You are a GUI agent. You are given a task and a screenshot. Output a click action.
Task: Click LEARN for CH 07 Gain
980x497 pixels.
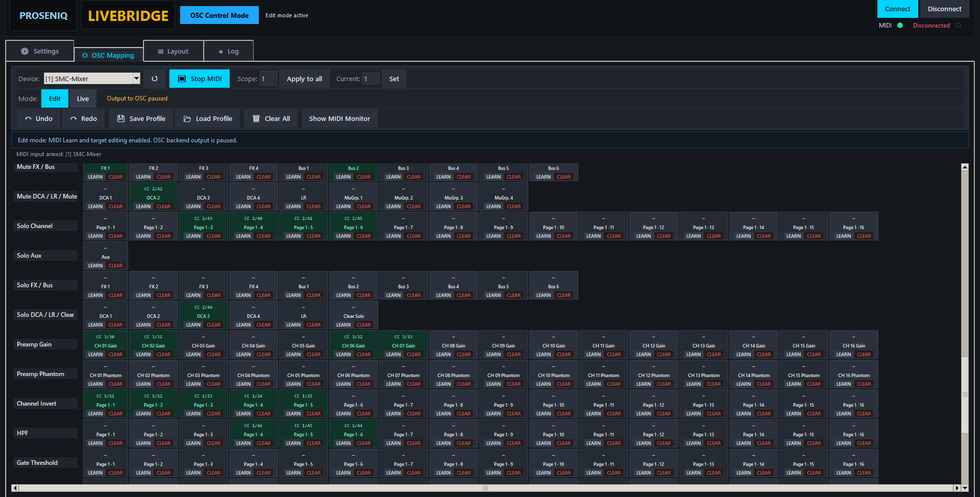click(394, 355)
